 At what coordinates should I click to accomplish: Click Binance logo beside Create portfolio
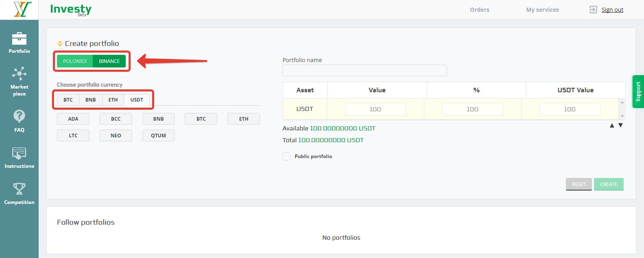[x=60, y=43]
